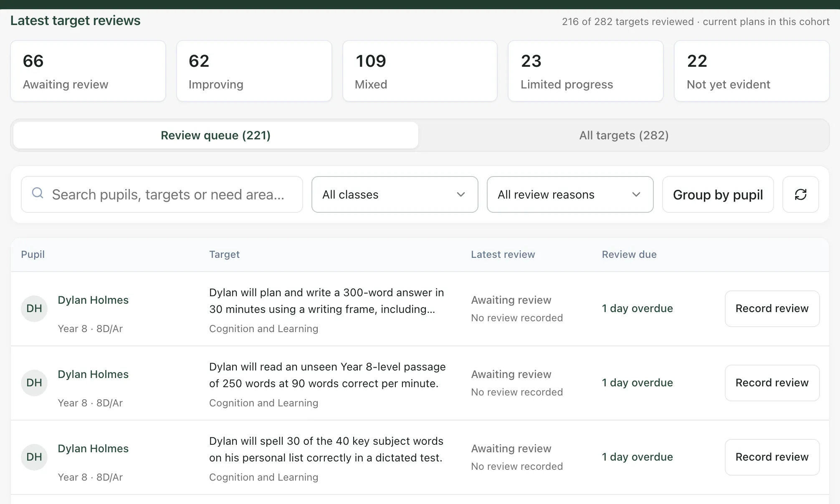Click '1 day overdue' in spelling test row
Screen dimensions: 840x504
click(x=637, y=457)
